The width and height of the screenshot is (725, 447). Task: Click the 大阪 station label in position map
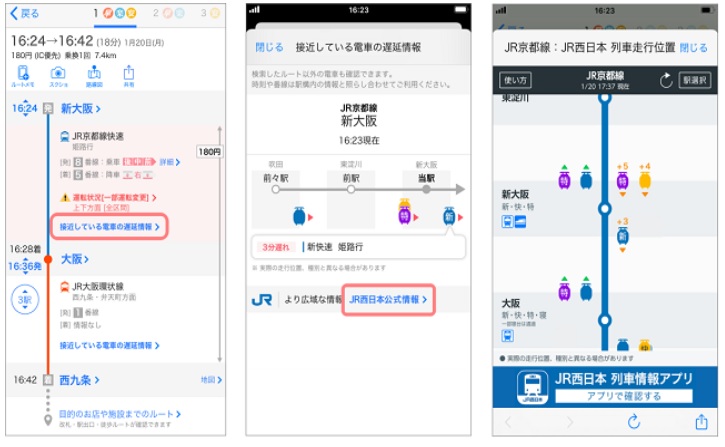click(x=511, y=303)
